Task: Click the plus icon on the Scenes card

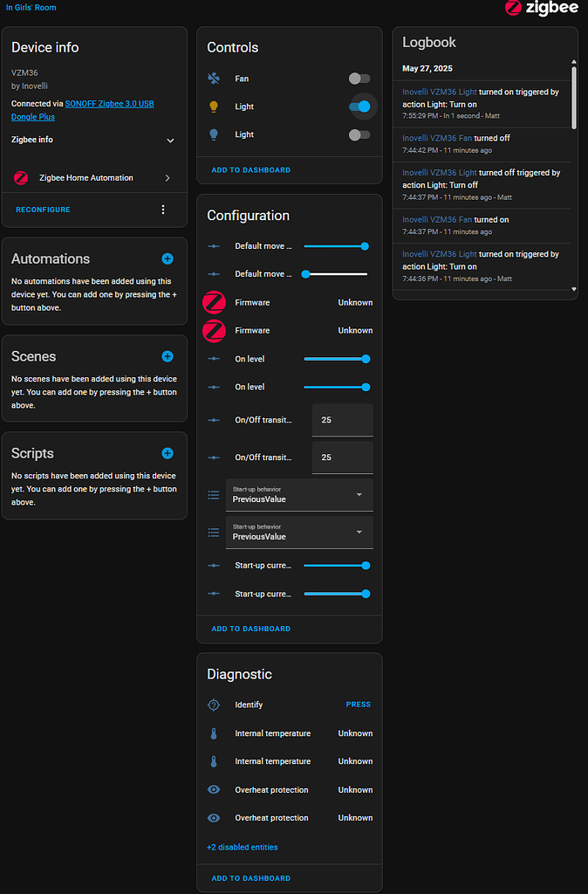Action: click(x=166, y=356)
